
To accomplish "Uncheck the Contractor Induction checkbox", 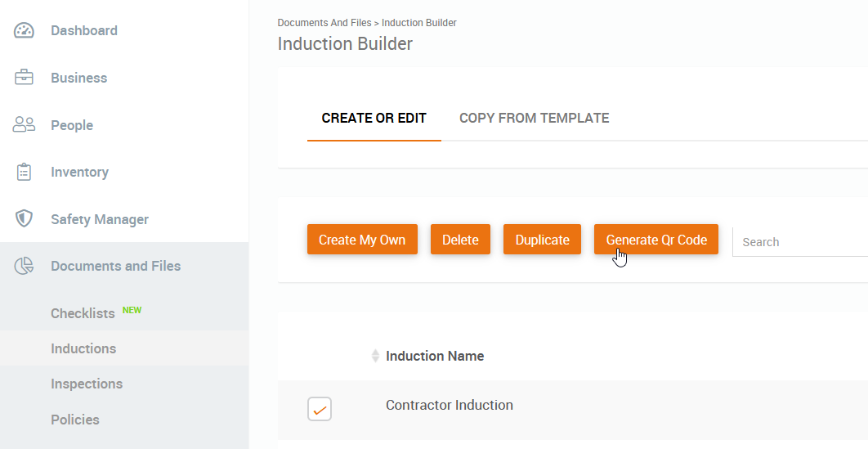I will click(x=320, y=409).
